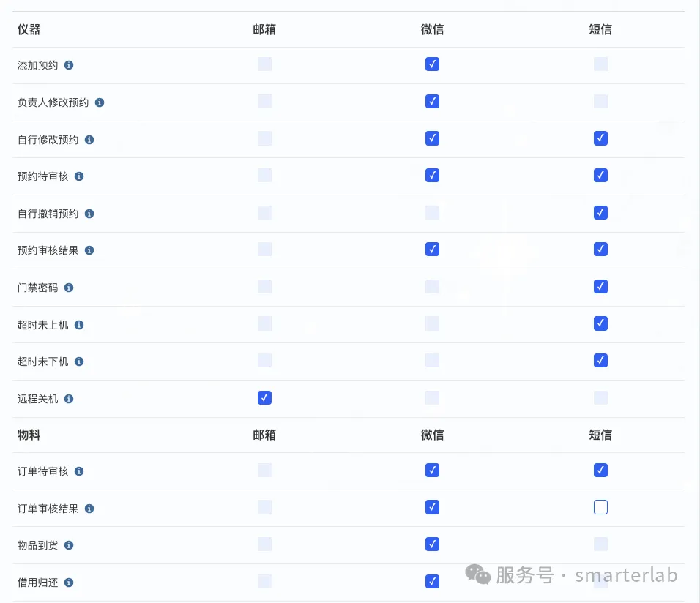Uncheck 微信 for 物品到货
The image size is (700, 603).
pos(432,544)
